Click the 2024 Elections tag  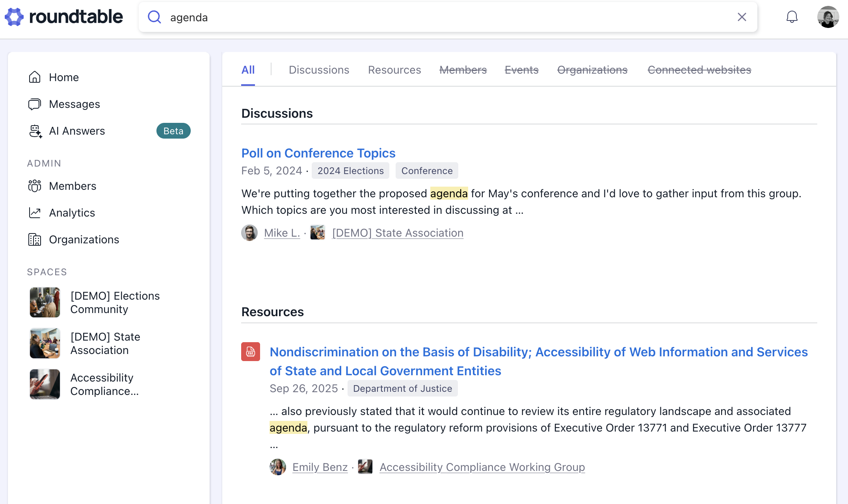[350, 170]
